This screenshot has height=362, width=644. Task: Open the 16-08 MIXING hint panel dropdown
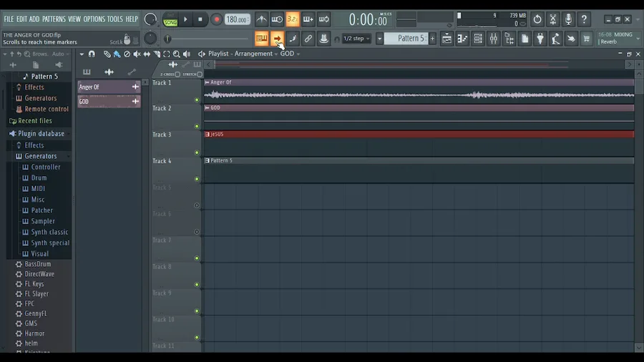tap(638, 38)
